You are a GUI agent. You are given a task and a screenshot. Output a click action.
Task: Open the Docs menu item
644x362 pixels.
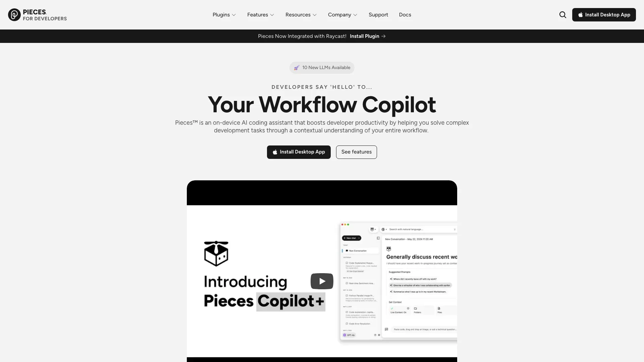(405, 15)
